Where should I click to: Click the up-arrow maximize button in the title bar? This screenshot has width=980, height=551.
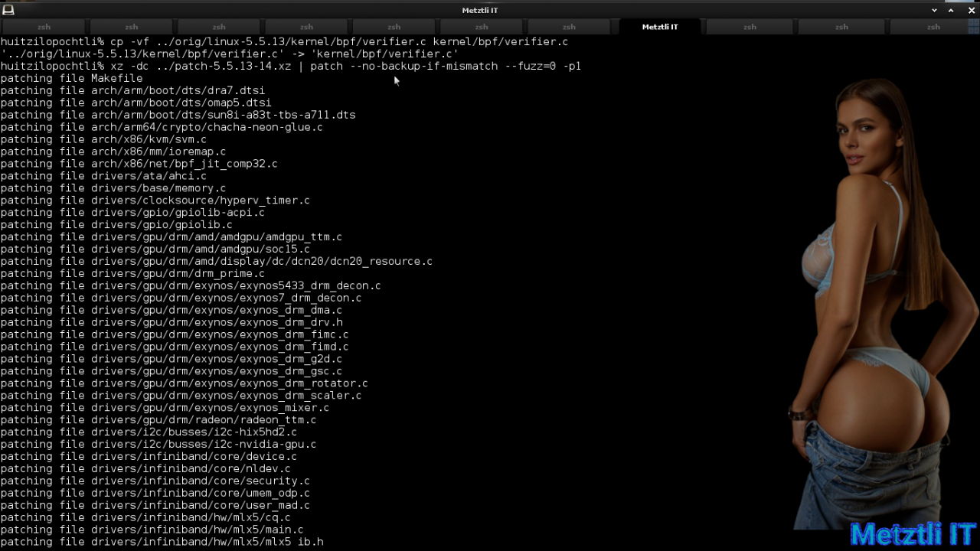click(951, 10)
